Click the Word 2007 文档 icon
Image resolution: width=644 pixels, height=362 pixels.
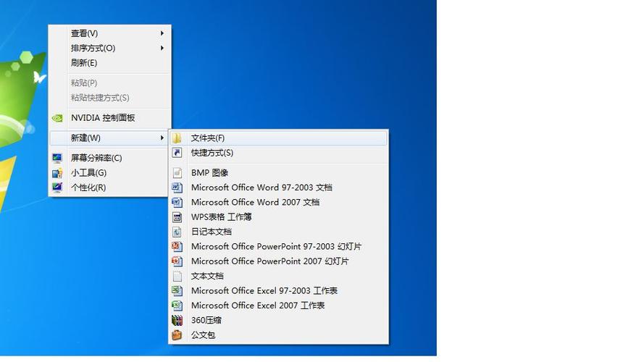click(177, 202)
